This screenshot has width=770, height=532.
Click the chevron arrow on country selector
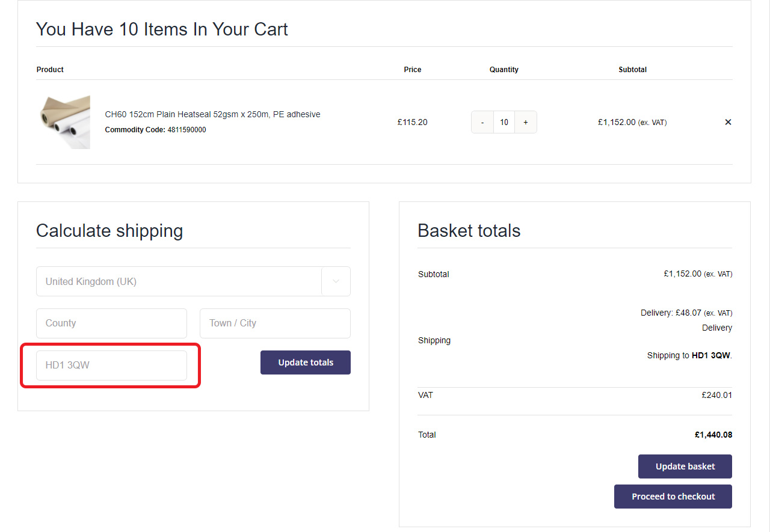336,281
